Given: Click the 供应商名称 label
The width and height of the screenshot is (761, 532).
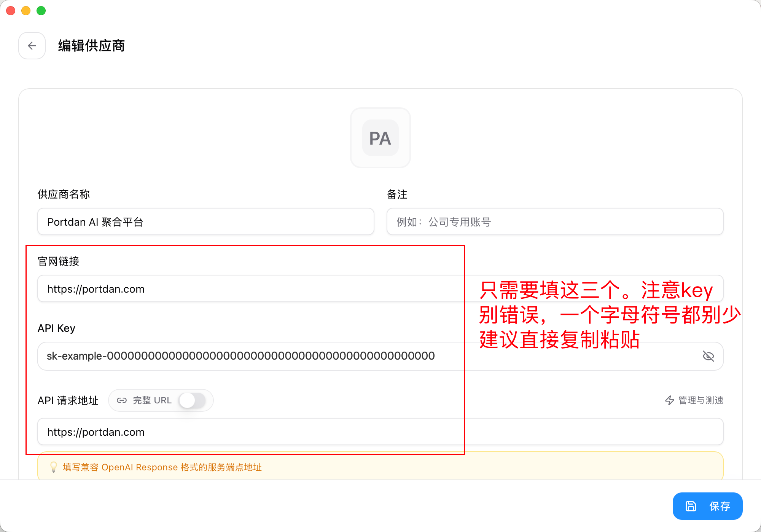Looking at the screenshot, I should (64, 194).
